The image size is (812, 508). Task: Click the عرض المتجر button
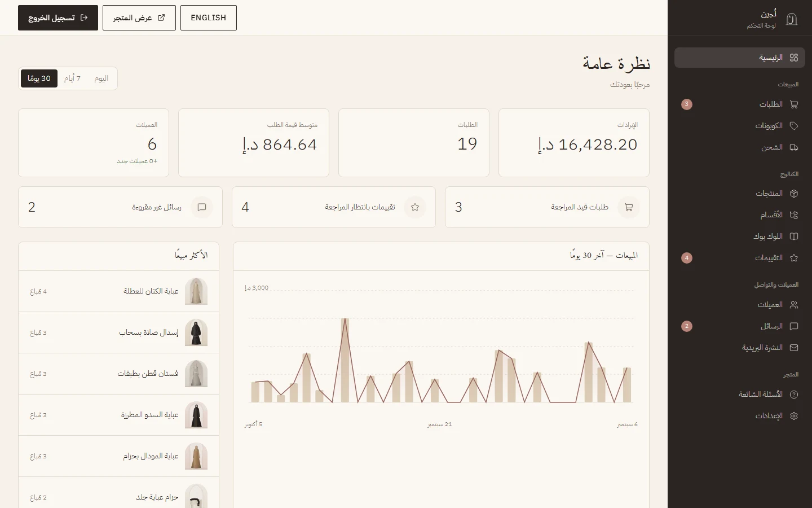pos(139,18)
